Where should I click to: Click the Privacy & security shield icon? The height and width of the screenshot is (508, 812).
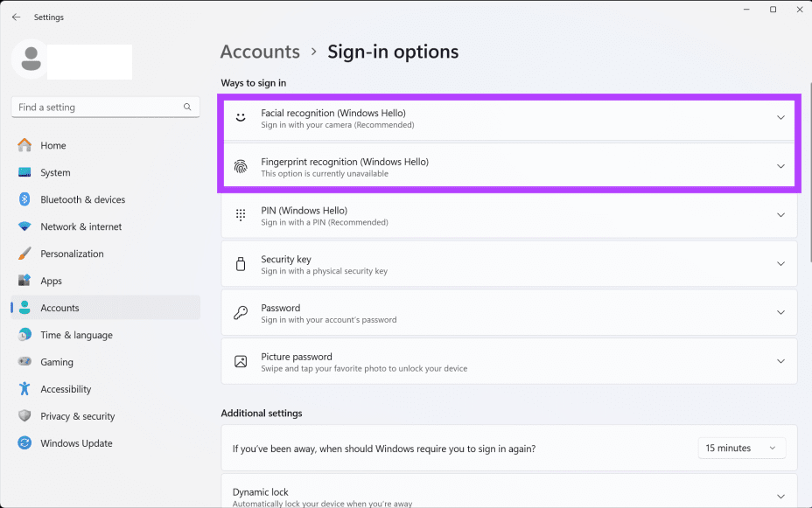tap(24, 415)
